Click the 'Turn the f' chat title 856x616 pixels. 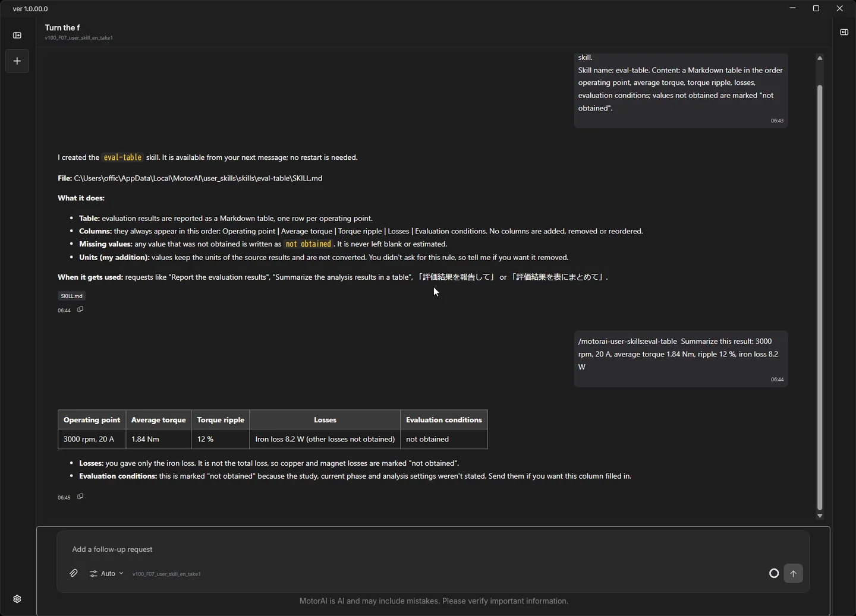click(x=62, y=27)
